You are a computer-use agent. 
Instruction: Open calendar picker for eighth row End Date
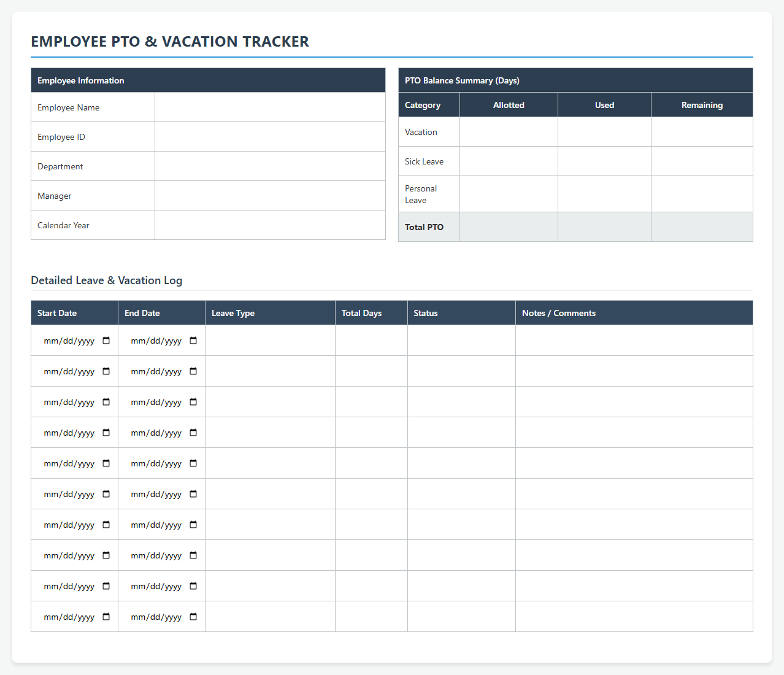(193, 555)
